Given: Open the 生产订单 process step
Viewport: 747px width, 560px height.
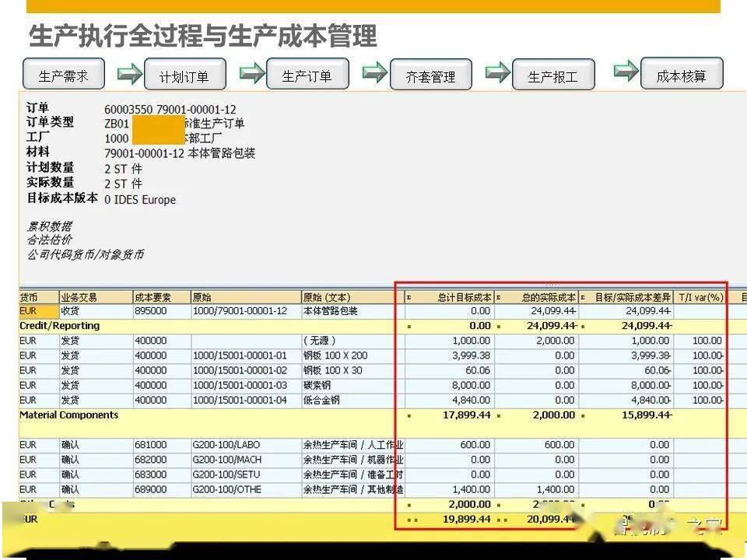Looking at the screenshot, I should (x=307, y=75).
